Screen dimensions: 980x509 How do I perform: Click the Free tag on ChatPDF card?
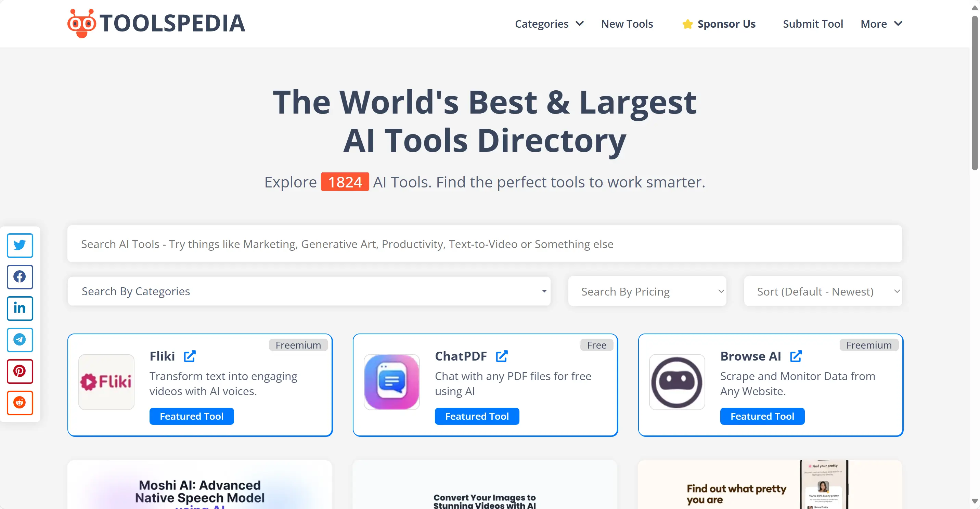point(596,345)
